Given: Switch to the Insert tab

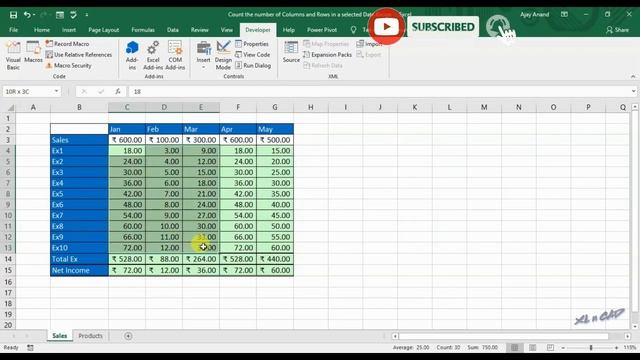Looking at the screenshot, I should point(69,30).
